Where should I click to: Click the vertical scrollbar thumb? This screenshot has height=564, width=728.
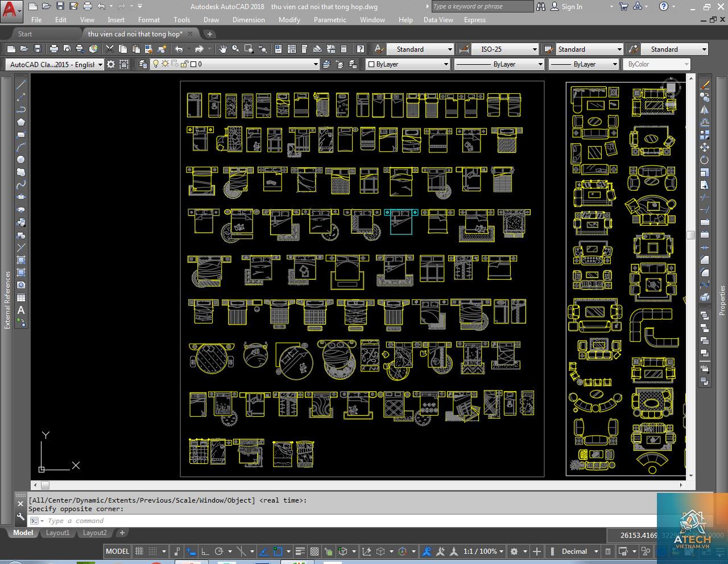pos(690,235)
